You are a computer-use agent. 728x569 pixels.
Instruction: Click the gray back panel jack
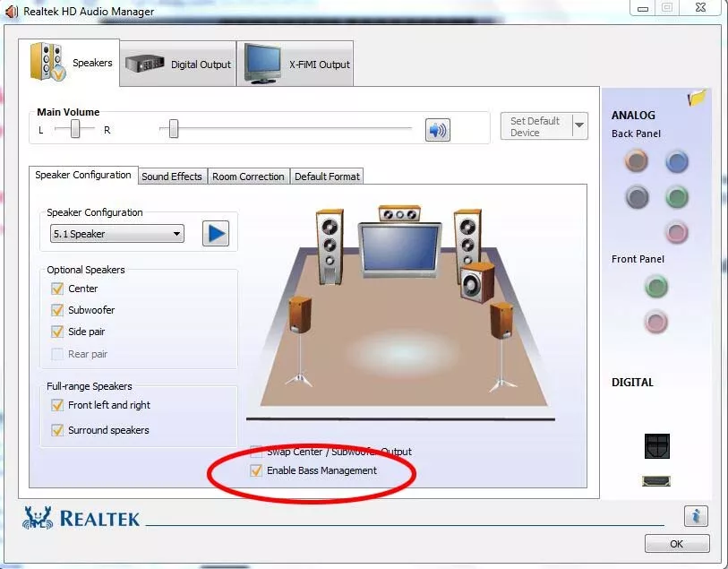tap(637, 197)
